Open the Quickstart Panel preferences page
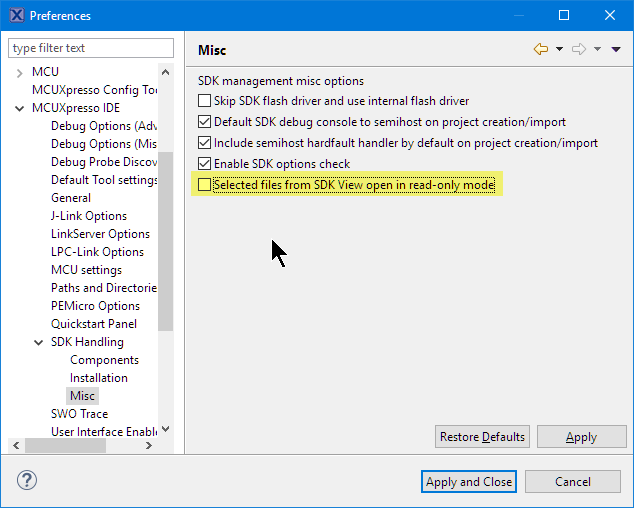This screenshot has width=634, height=508. [x=93, y=324]
